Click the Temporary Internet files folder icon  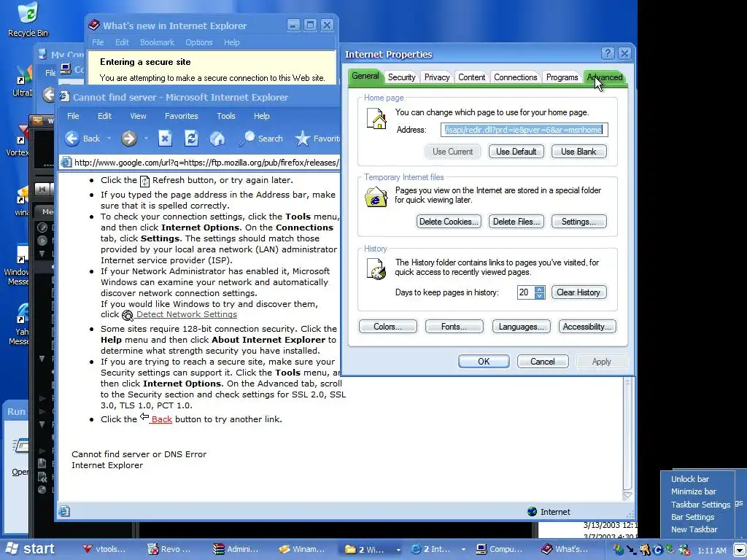point(376,197)
